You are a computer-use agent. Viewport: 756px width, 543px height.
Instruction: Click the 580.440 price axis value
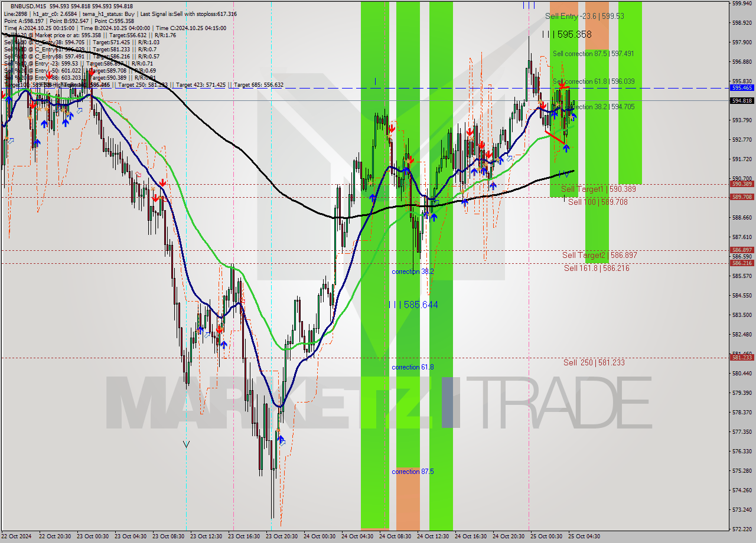click(742, 374)
